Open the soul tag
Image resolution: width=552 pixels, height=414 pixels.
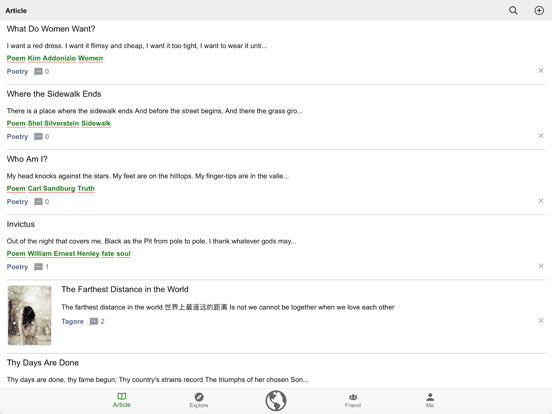(124, 254)
